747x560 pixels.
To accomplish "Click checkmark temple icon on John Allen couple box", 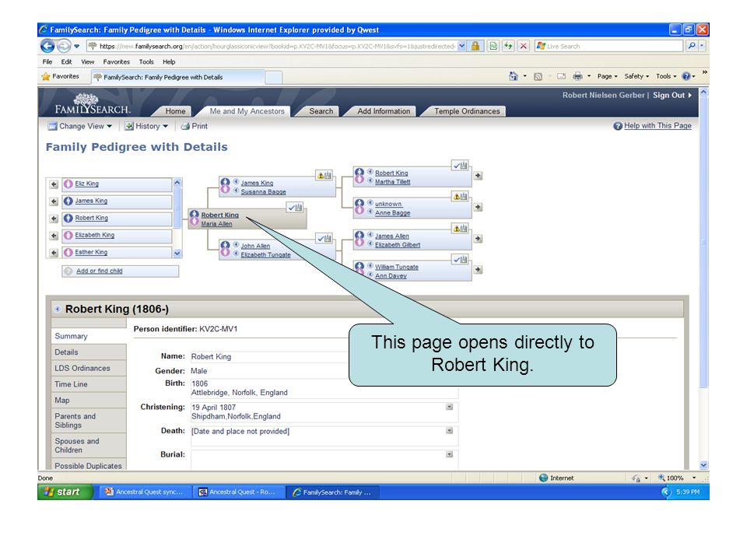I will tap(324, 239).
